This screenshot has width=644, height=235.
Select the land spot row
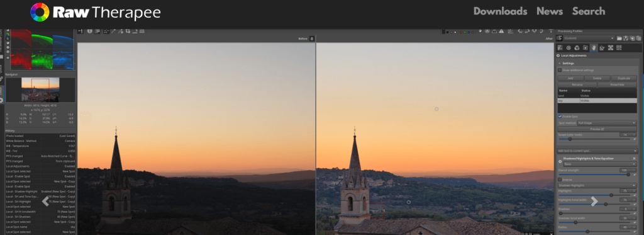tap(597, 96)
